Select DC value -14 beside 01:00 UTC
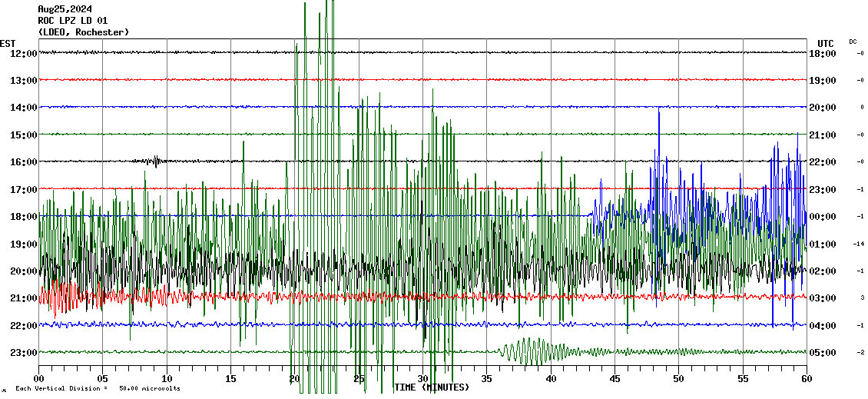868x399 pixels. [859, 244]
